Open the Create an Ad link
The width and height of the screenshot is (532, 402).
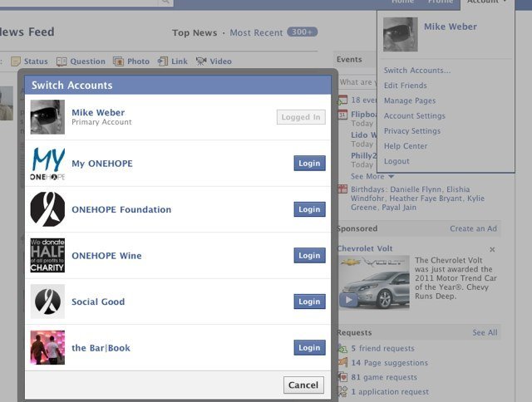pos(473,228)
